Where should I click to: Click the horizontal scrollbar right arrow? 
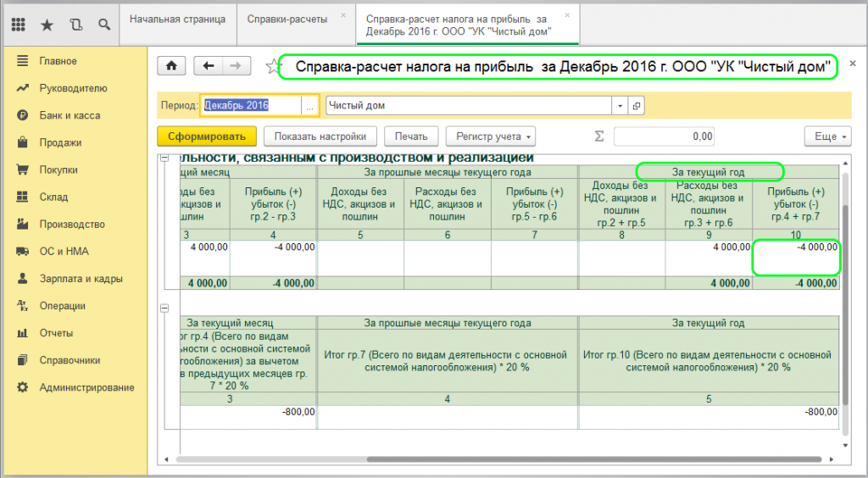pos(832,459)
